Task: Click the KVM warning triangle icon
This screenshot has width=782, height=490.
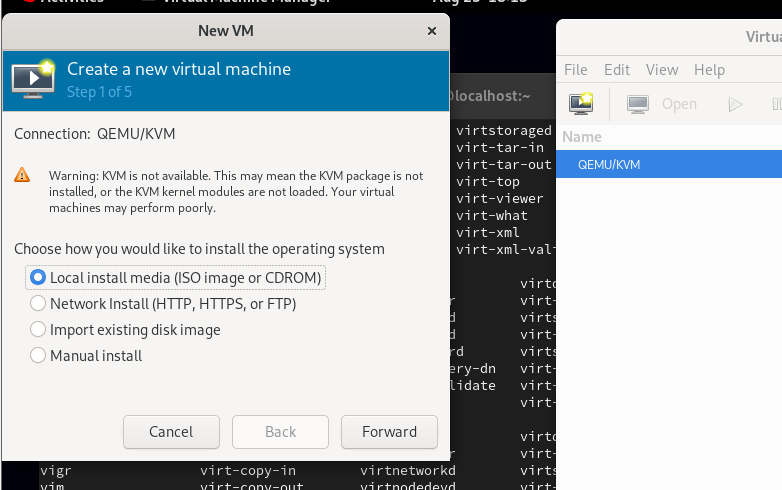Action: coord(22,175)
